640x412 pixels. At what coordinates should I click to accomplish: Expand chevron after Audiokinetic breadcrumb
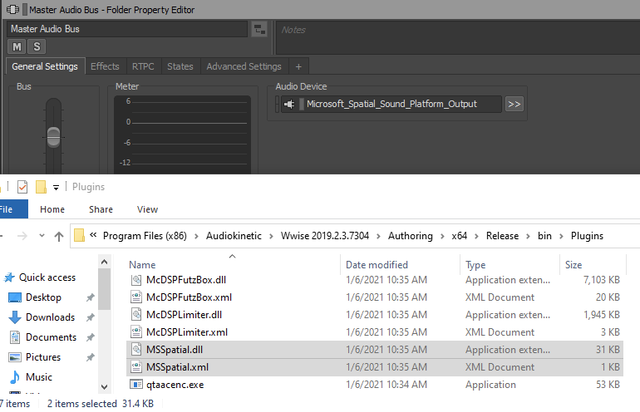(271, 236)
